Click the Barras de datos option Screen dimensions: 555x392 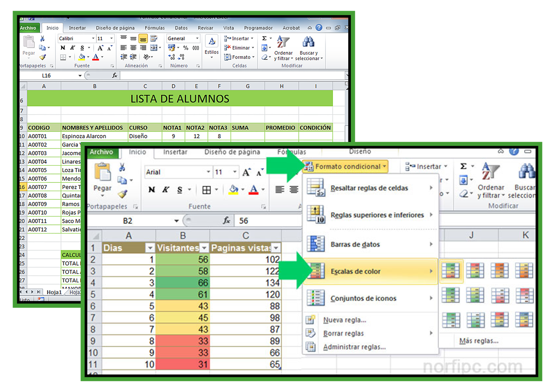(x=355, y=244)
